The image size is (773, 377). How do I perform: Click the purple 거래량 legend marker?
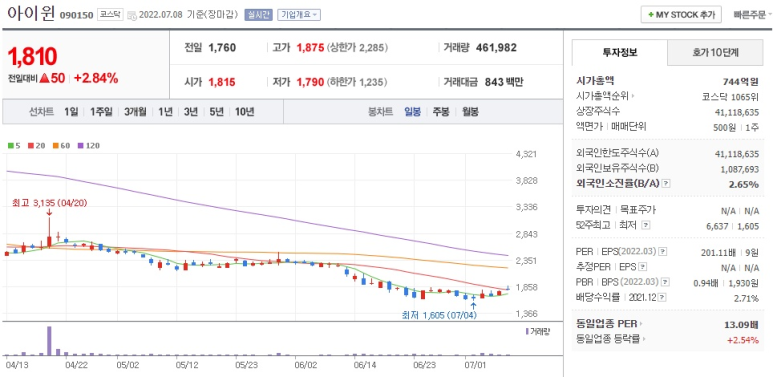pyautogui.click(x=527, y=331)
